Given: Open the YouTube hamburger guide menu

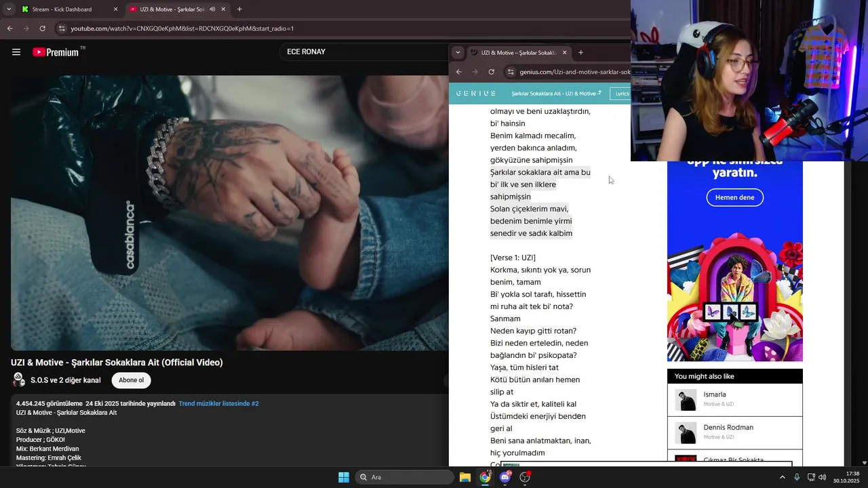Looking at the screenshot, I should click(16, 52).
